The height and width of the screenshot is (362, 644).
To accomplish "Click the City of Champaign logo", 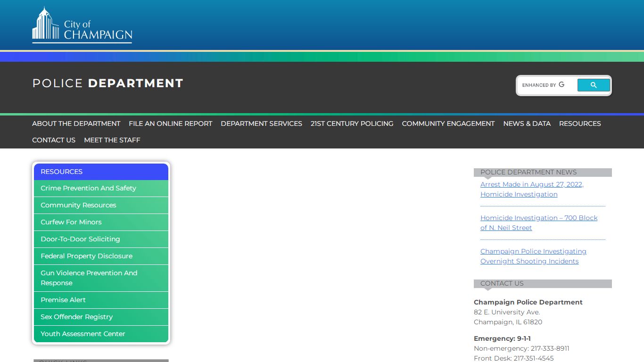I will coord(82,25).
